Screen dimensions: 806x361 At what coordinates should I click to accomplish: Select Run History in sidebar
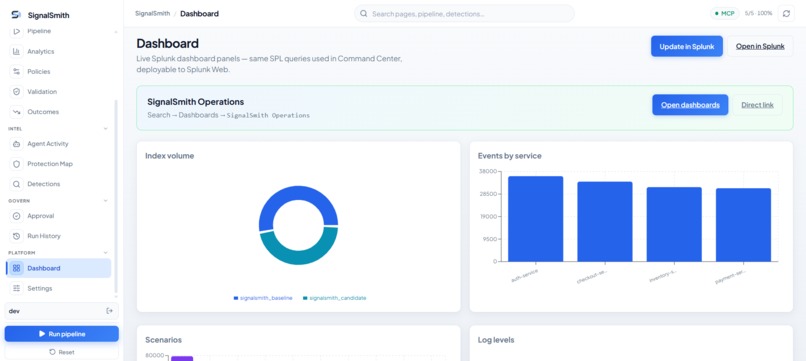pos(60,236)
